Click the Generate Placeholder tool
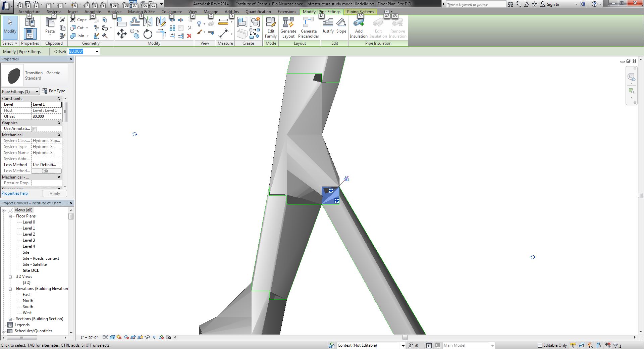Viewport: 644px width, 349px height. (x=308, y=28)
